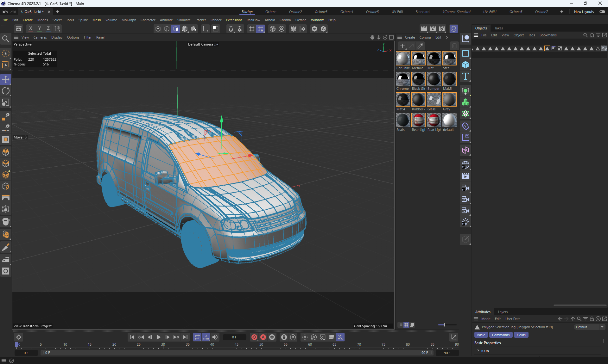The width and height of the screenshot is (608, 364).
Task: Toggle timeline loop playback button
Action: tap(197, 337)
